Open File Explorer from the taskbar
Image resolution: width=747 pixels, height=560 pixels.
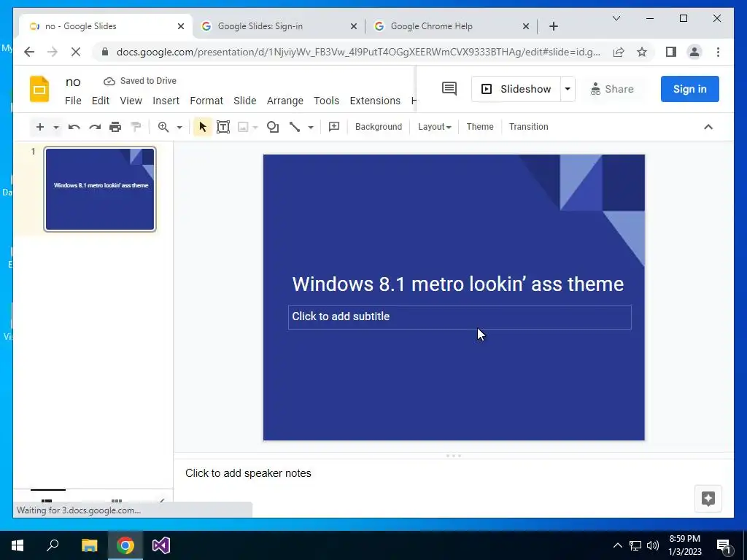[x=89, y=545]
